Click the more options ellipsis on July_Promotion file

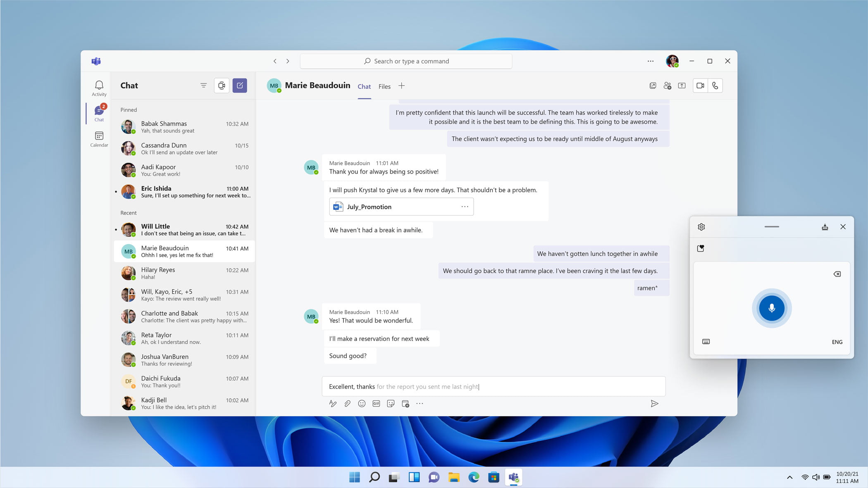click(x=465, y=207)
